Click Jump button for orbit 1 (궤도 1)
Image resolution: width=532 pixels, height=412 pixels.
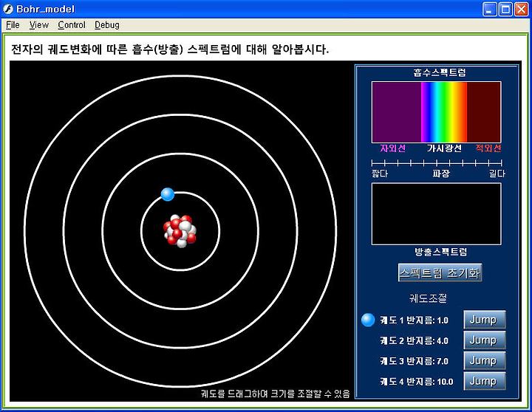coord(485,320)
